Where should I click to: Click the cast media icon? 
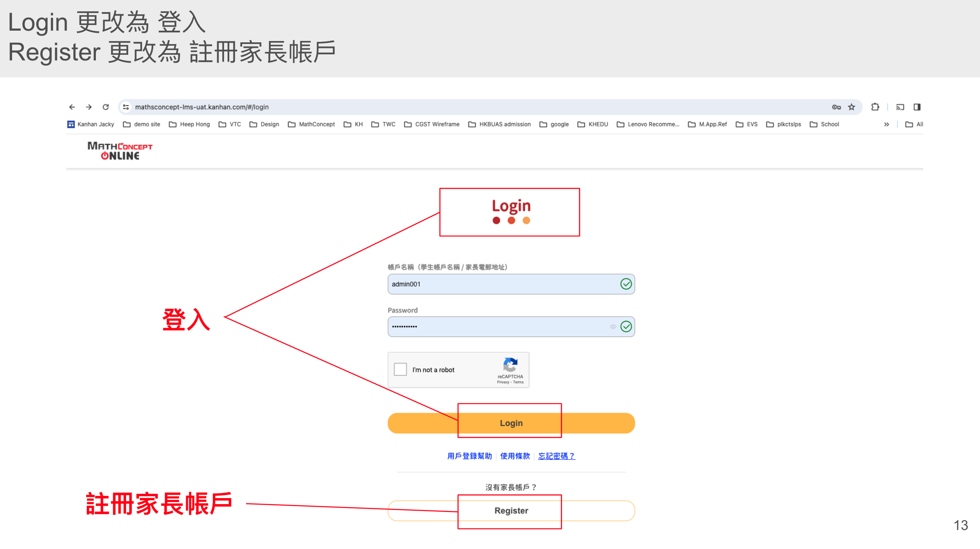(900, 107)
